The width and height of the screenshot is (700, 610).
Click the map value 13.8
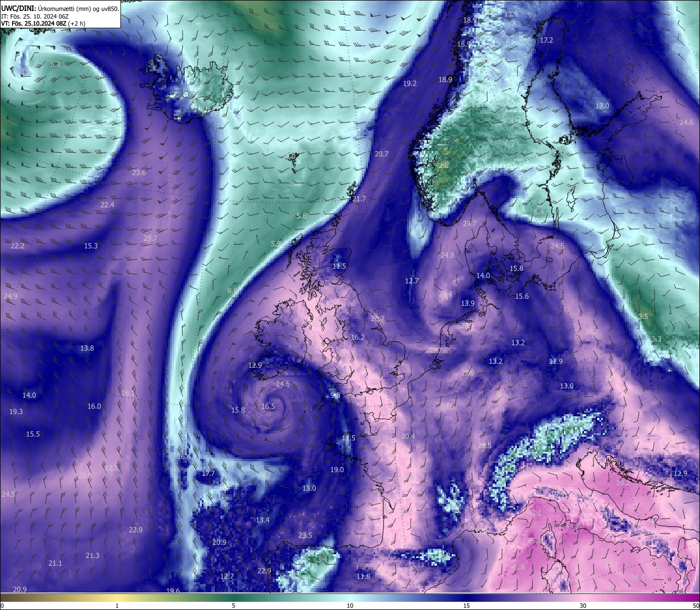87,348
